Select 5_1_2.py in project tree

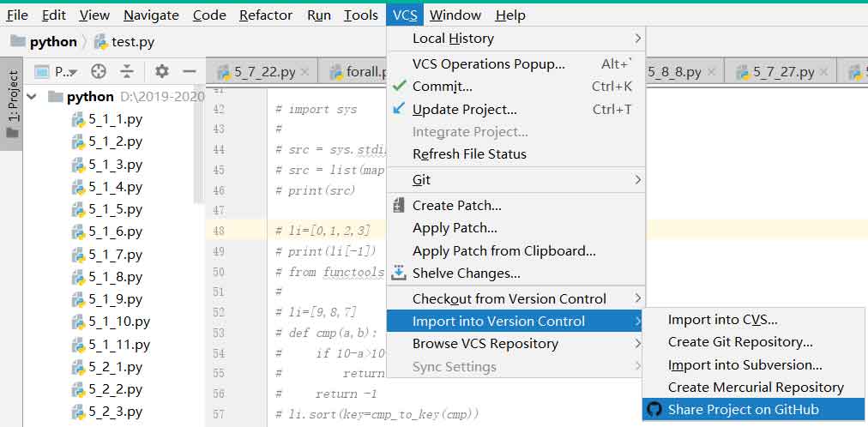[107, 141]
